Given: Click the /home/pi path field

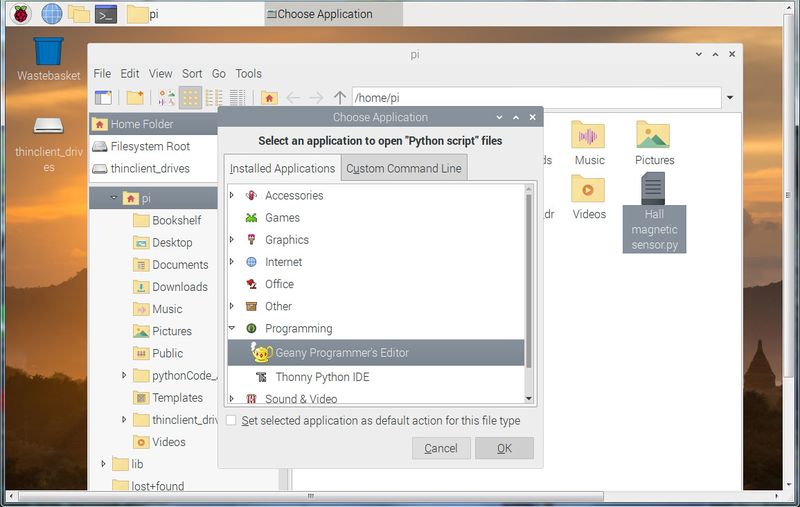Looking at the screenshot, I should coord(536,97).
